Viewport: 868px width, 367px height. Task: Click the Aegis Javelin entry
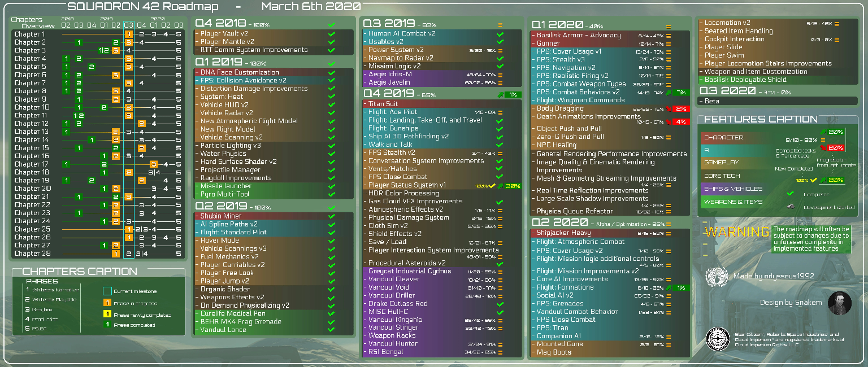[x=389, y=82]
